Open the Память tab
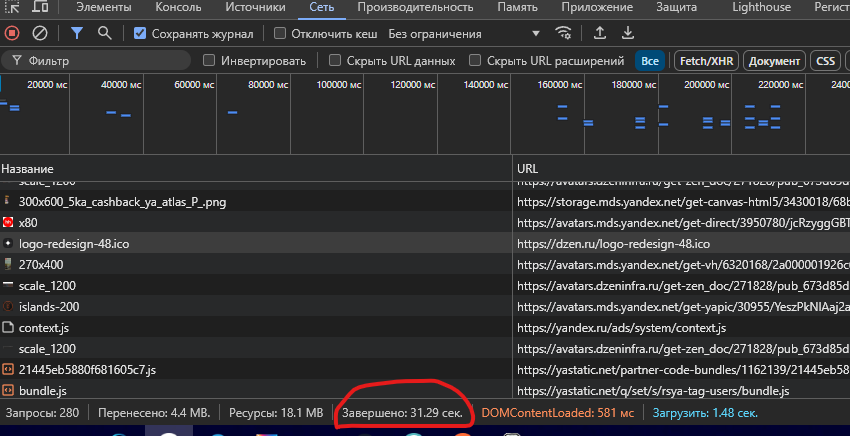 (517, 7)
